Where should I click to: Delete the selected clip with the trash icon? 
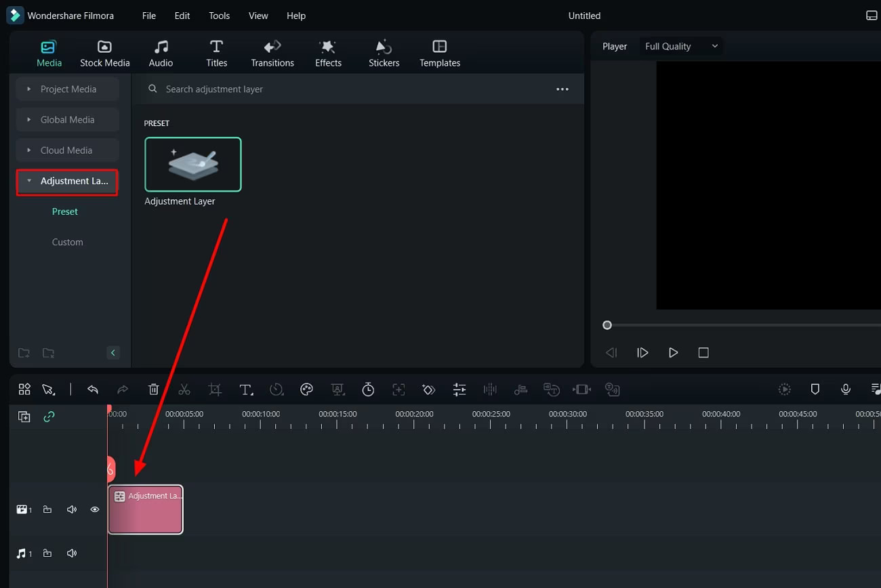[x=154, y=389]
